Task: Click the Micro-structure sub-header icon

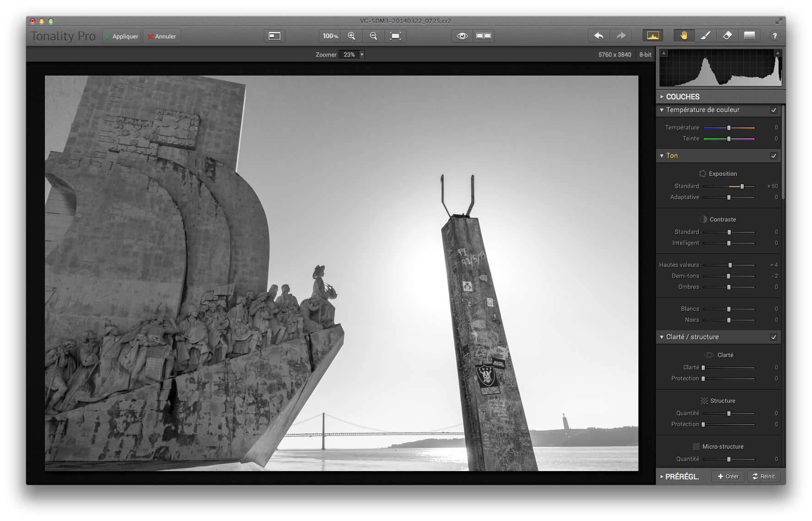Action: (x=696, y=446)
